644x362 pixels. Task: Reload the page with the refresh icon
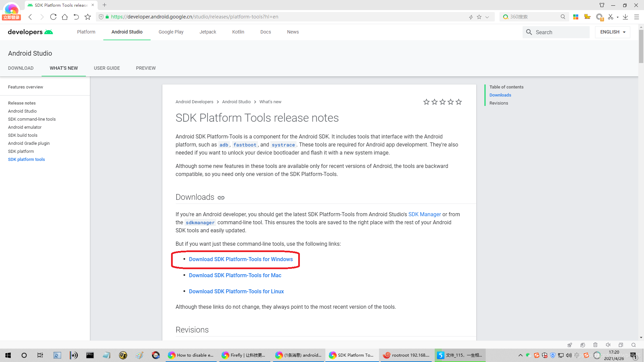[x=53, y=17]
